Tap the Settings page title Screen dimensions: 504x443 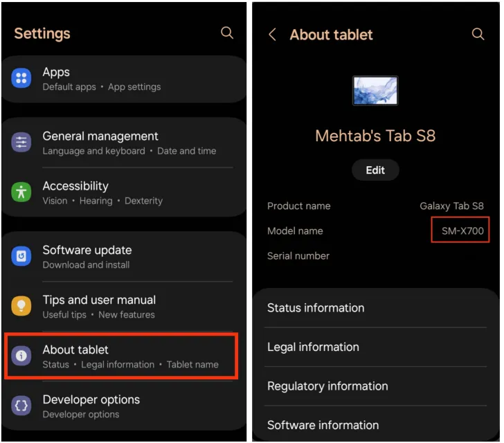pyautogui.click(x=42, y=34)
